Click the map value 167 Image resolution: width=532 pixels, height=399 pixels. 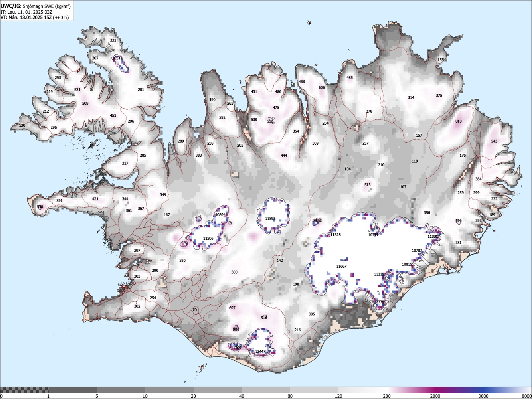pyautogui.click(x=167, y=215)
